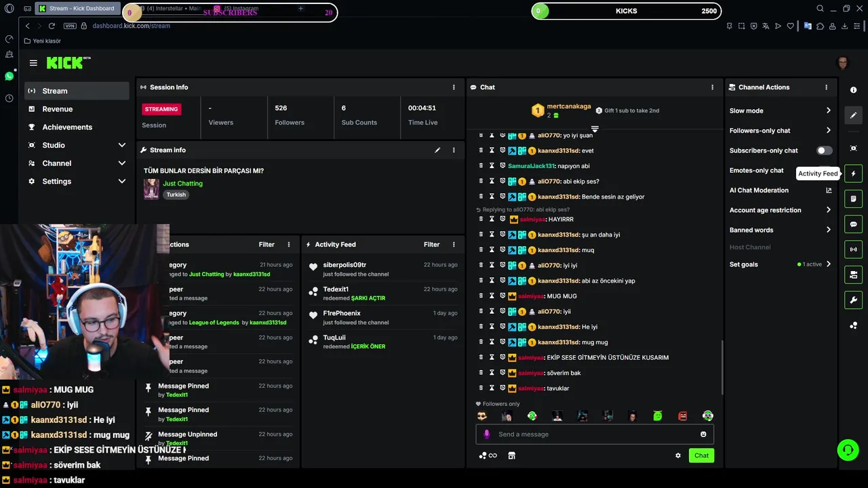Image resolution: width=868 pixels, height=488 pixels.
Task: Select the angry red face emote
Action: coord(683,416)
